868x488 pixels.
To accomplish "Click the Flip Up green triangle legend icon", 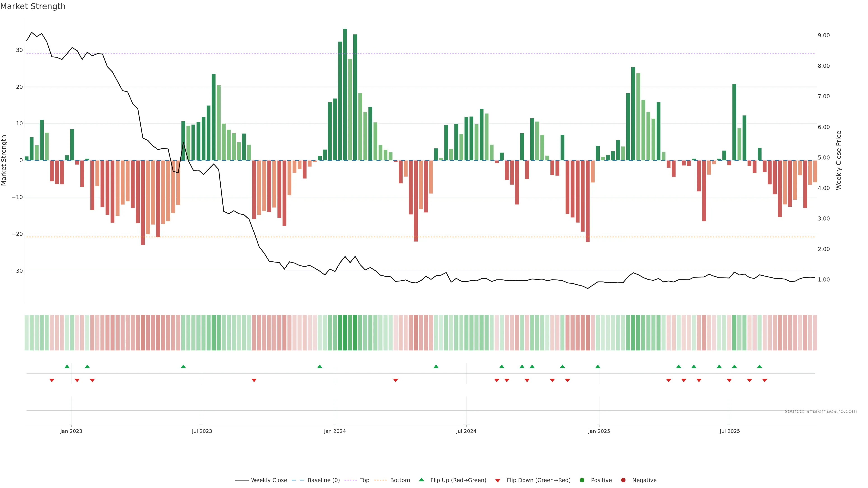I will (421, 480).
